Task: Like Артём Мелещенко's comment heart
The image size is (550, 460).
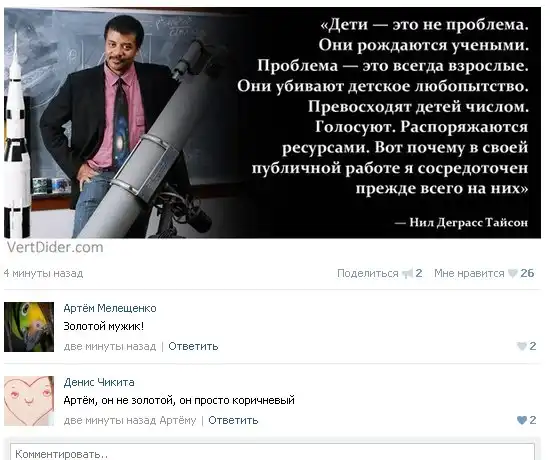Action: coord(522,346)
